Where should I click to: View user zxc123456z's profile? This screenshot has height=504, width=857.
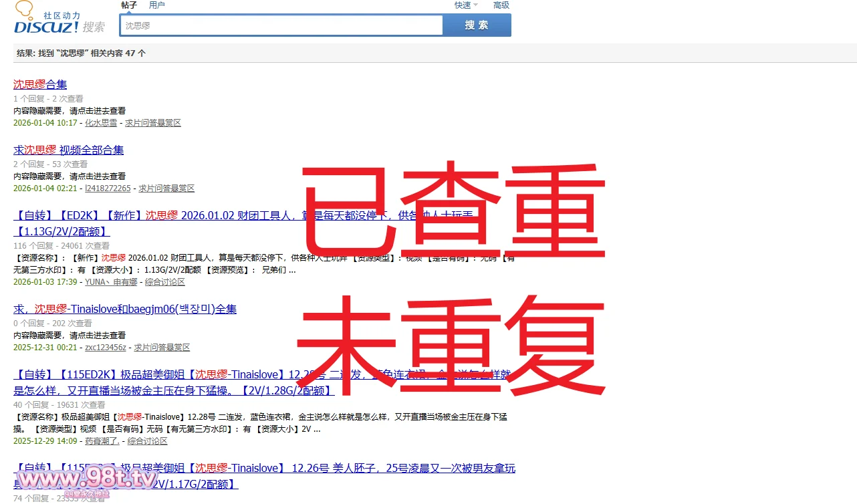(x=105, y=348)
